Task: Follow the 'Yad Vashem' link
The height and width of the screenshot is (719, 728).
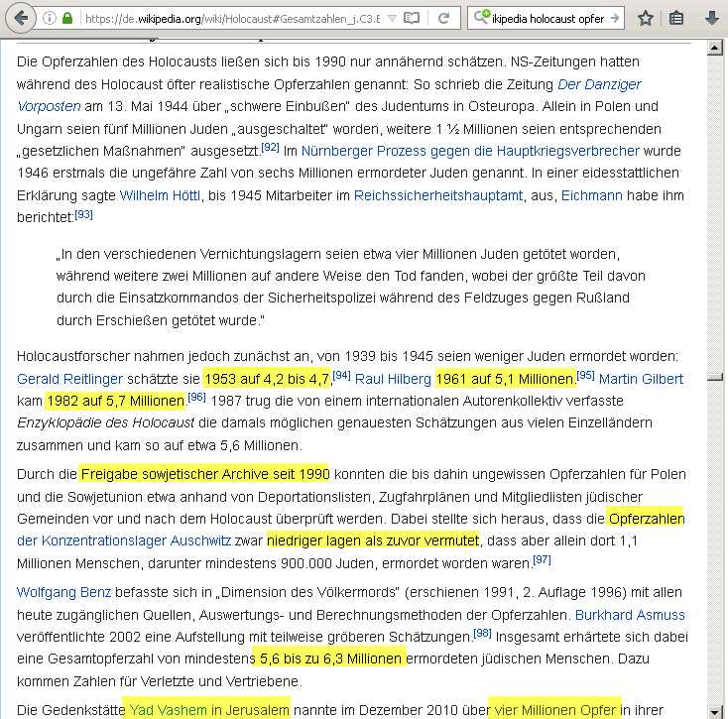Action: click(168, 710)
